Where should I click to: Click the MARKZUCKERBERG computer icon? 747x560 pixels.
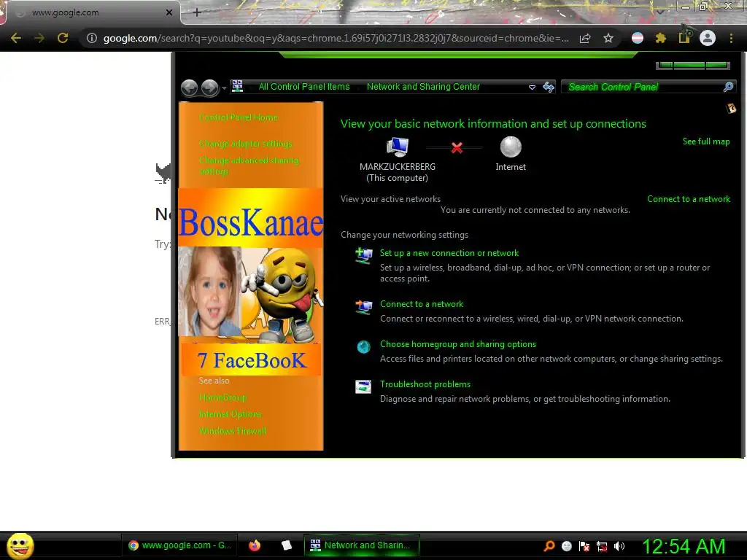[x=398, y=147]
